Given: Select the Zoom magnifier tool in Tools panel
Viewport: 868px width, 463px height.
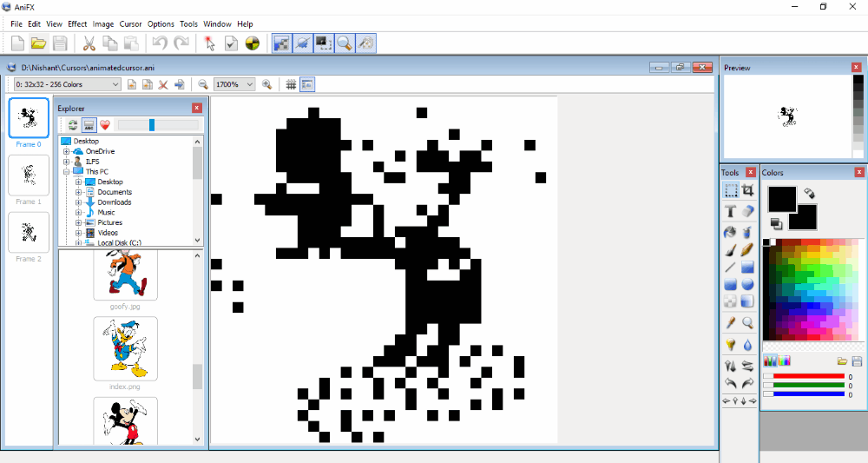Looking at the screenshot, I should 747,322.
